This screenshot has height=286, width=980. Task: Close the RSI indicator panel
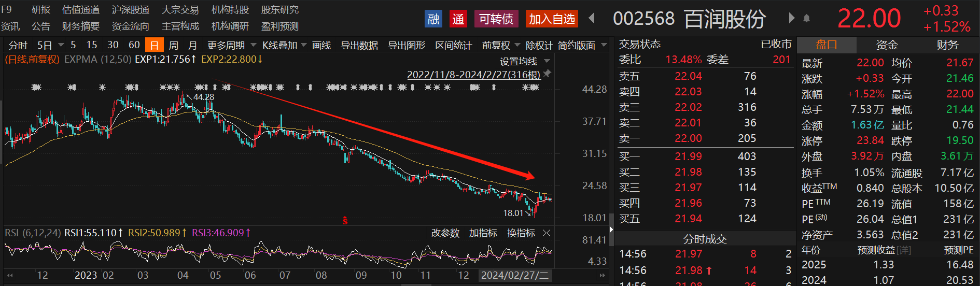point(547,233)
